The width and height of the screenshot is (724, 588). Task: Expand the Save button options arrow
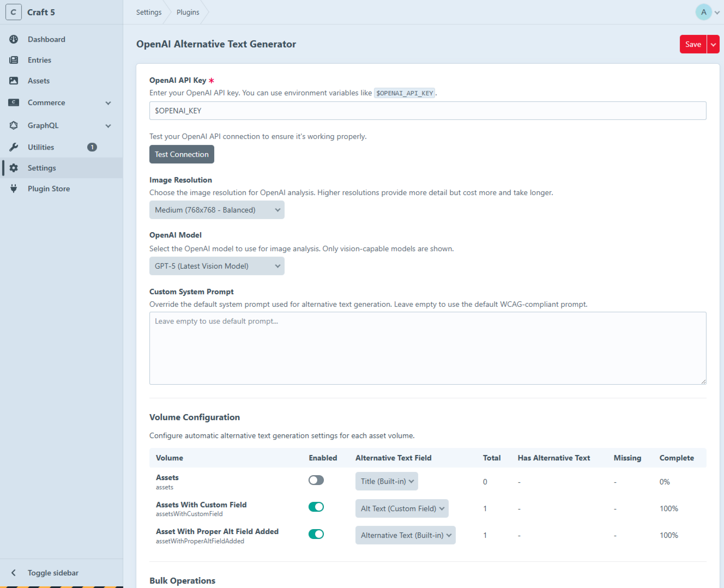(713, 44)
